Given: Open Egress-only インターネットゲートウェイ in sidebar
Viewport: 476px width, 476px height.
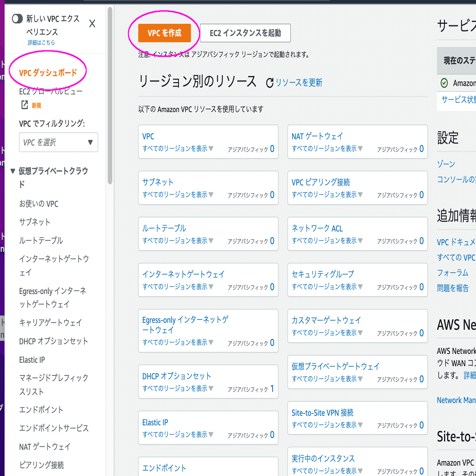Looking at the screenshot, I should click(53, 297).
